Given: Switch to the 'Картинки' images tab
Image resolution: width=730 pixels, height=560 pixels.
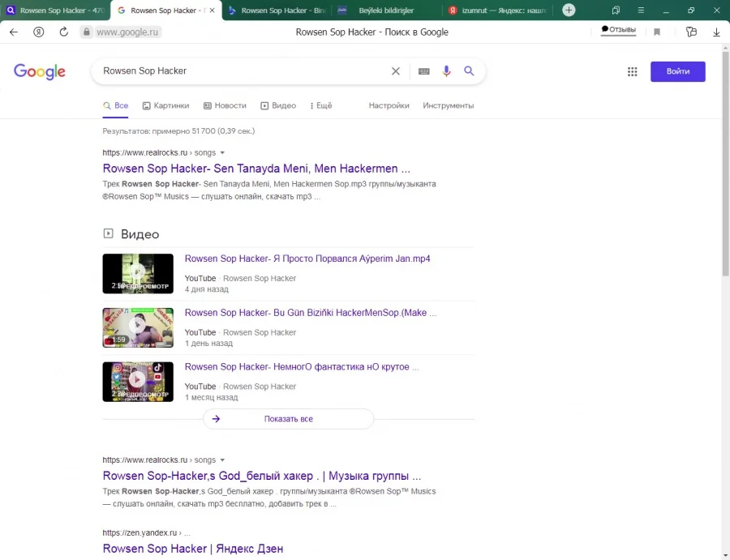Looking at the screenshot, I should [165, 105].
